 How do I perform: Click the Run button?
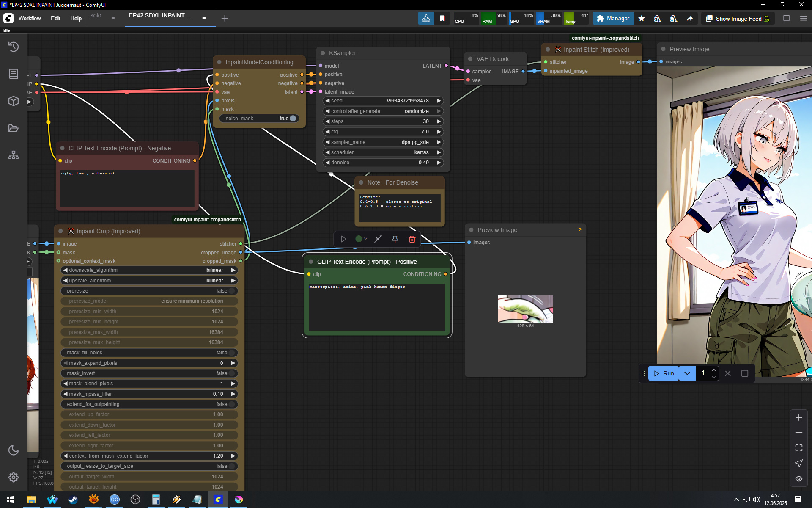point(664,373)
